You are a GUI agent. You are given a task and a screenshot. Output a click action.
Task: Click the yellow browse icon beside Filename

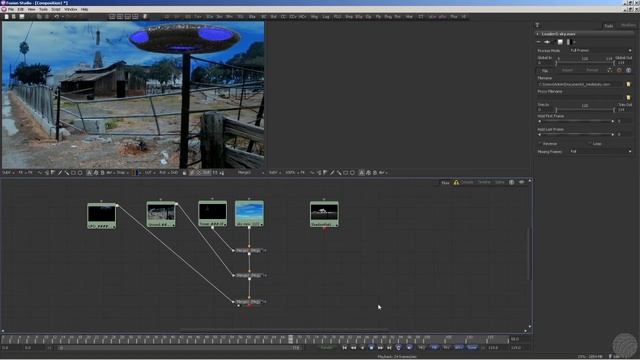pyautogui.click(x=629, y=84)
